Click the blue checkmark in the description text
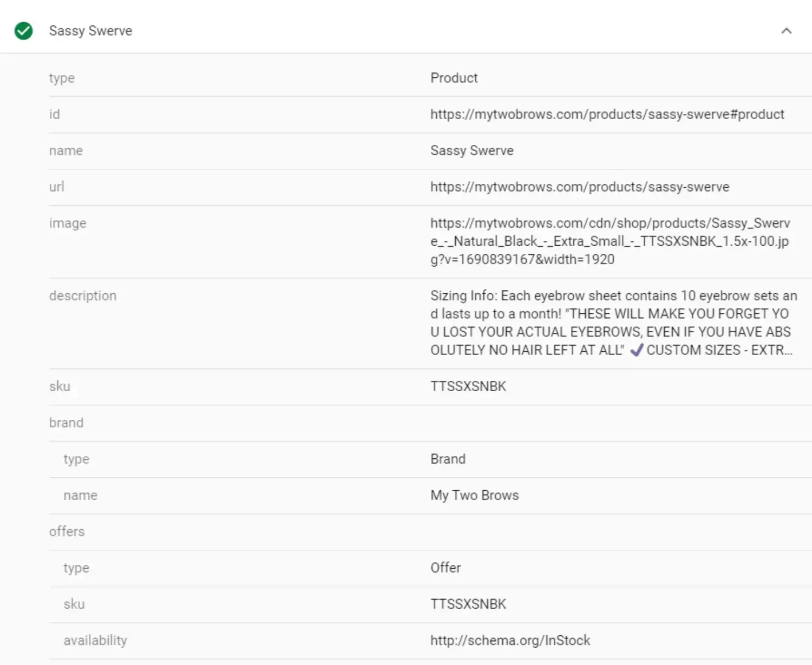 tap(637, 350)
